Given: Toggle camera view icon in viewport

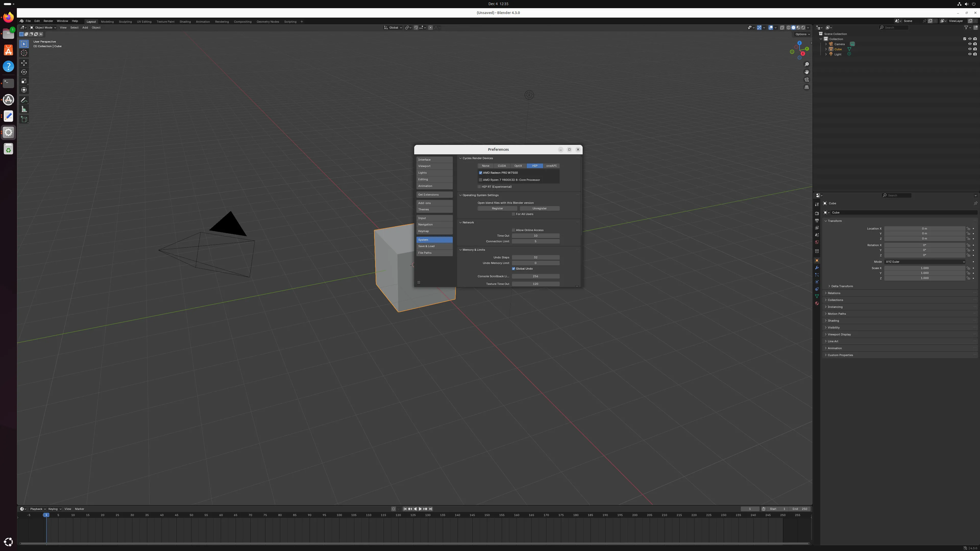Looking at the screenshot, I should pos(806,80).
